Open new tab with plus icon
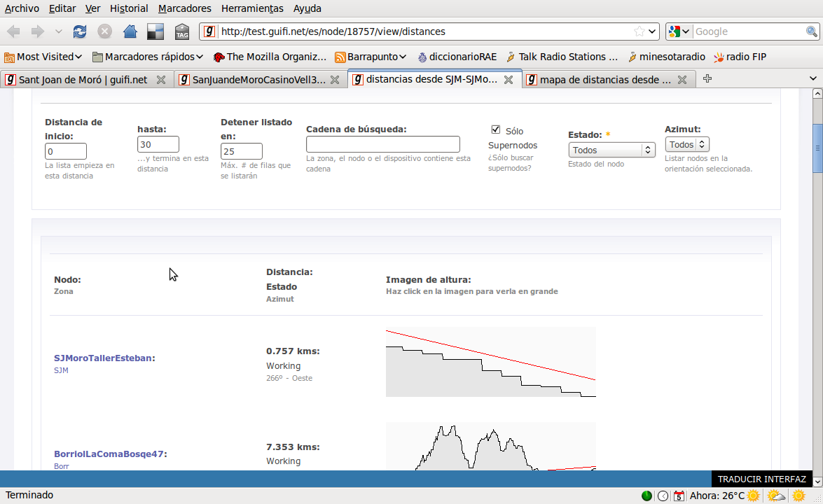Screen dimensions: 823x504 coord(707,79)
